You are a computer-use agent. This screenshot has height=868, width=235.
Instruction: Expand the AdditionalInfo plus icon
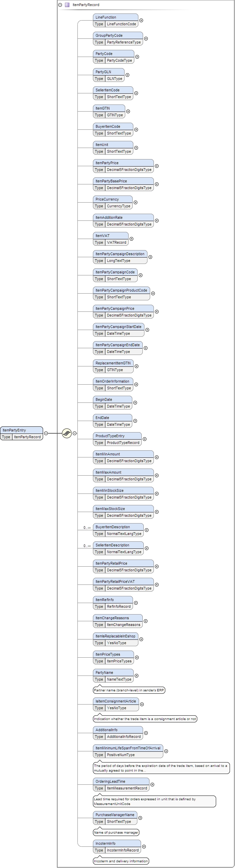click(146, 733)
